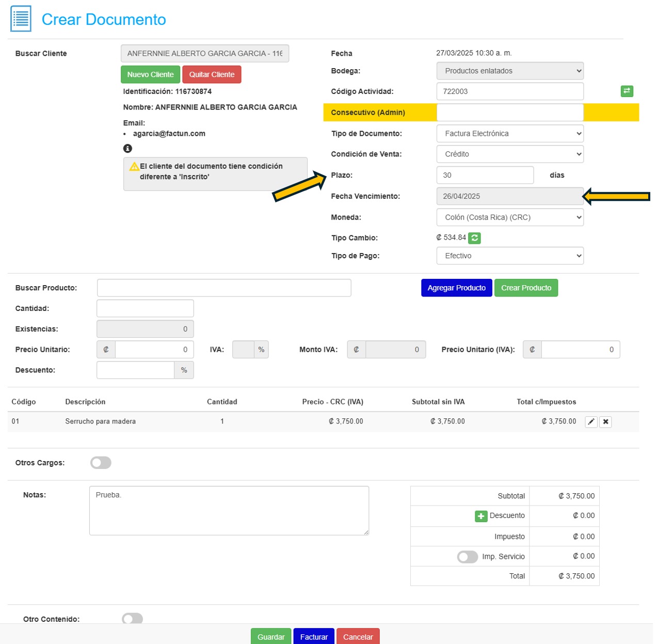Click the Consecutivo (Admin) input field
The image size is (657, 644).
pos(510,112)
